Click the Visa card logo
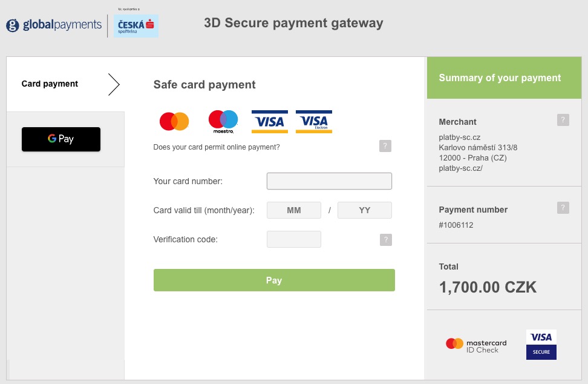 click(268, 122)
